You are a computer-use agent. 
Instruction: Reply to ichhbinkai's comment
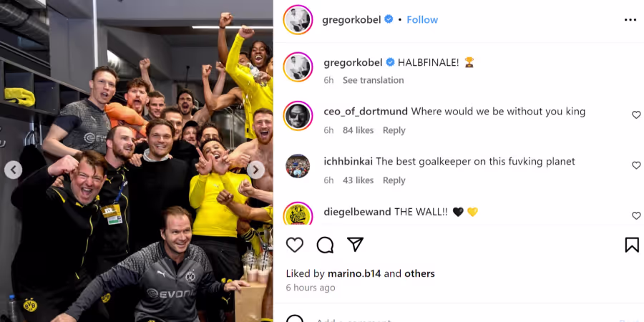tap(394, 180)
